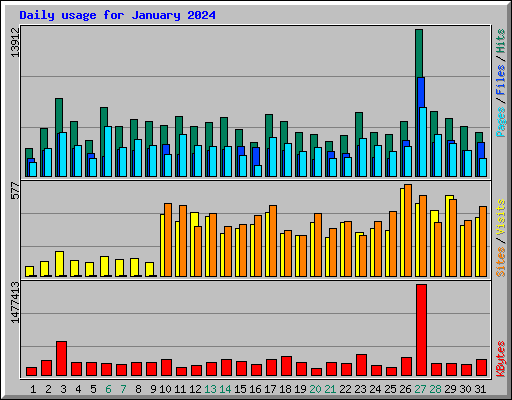
Task: Click the tall red KBytes bar for day 27
Action: (421, 330)
